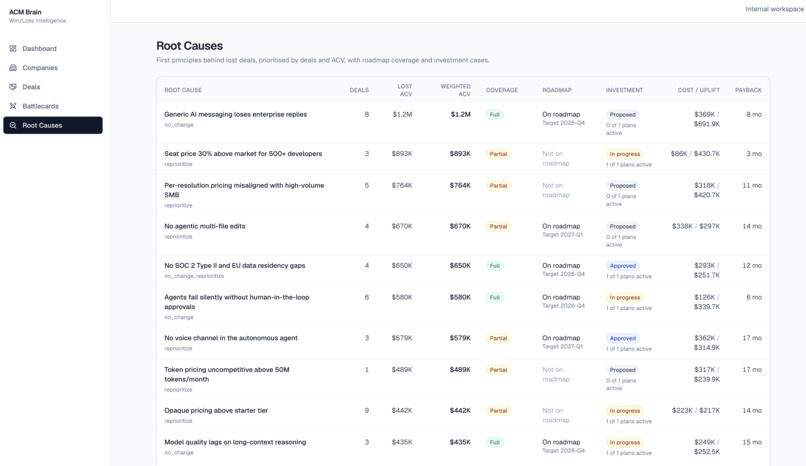Open 'Agents fail silently' root cause
The width and height of the screenshot is (806, 466).
(463, 307)
